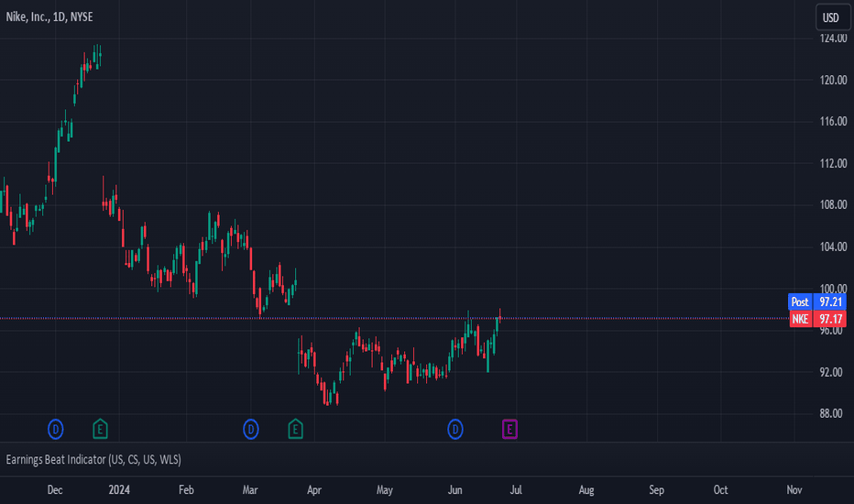Click the Sep label on time axis
Viewport: 854px width, 504px height.
click(x=657, y=490)
